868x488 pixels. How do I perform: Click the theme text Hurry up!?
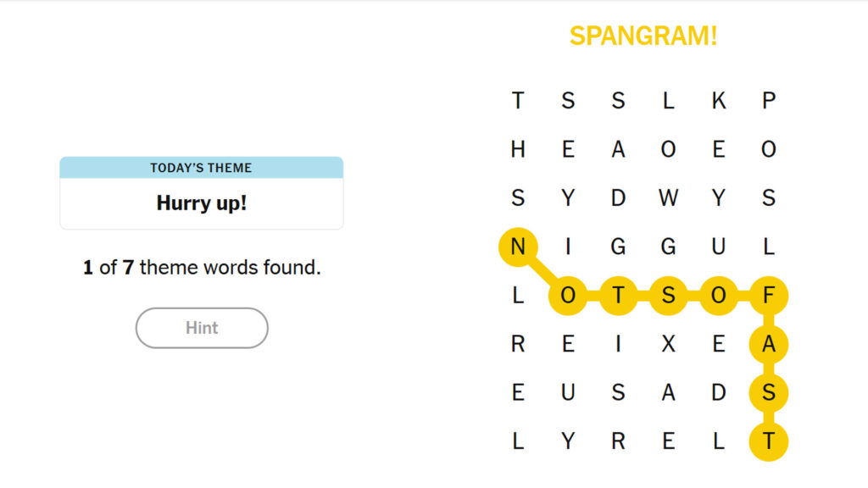coord(201,203)
